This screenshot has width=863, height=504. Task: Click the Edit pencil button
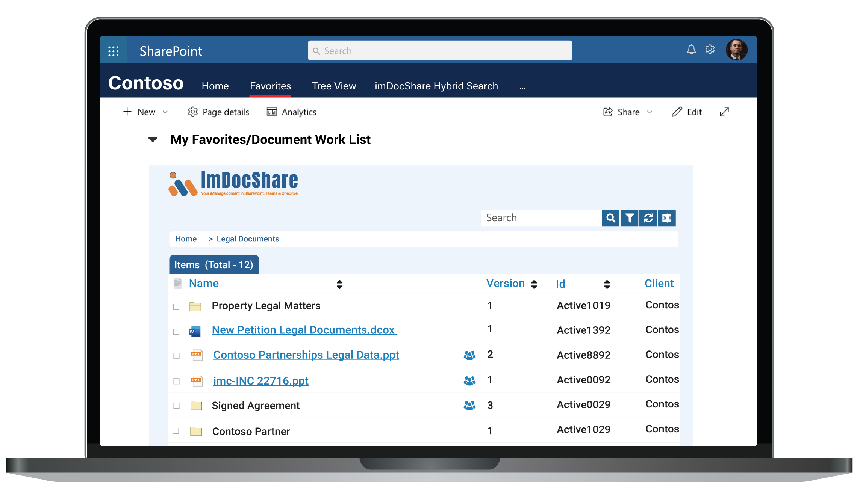[687, 112]
